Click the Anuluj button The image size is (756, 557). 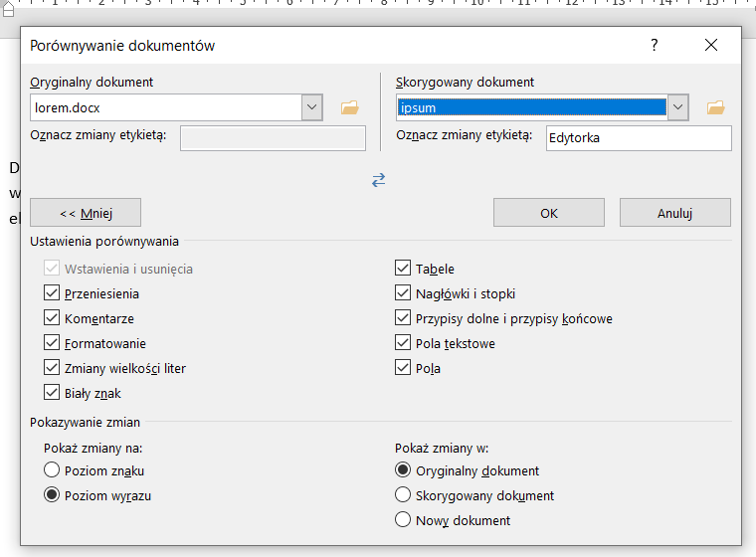(674, 213)
